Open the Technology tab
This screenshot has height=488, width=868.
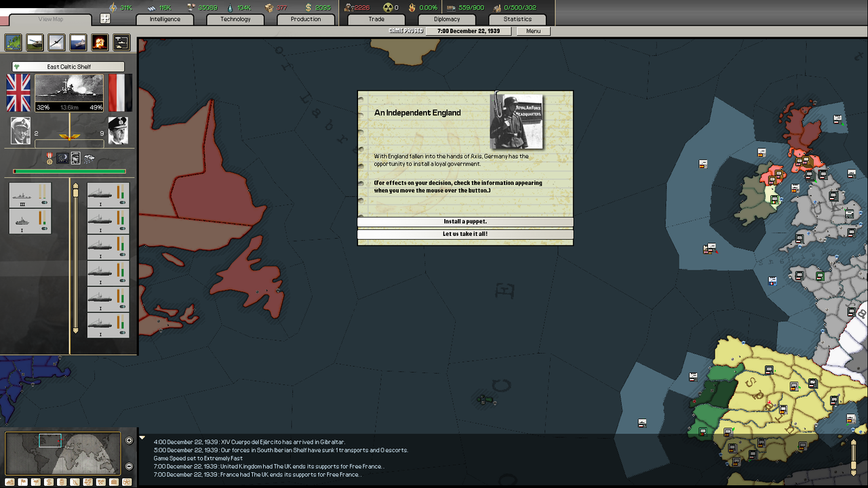(x=235, y=19)
